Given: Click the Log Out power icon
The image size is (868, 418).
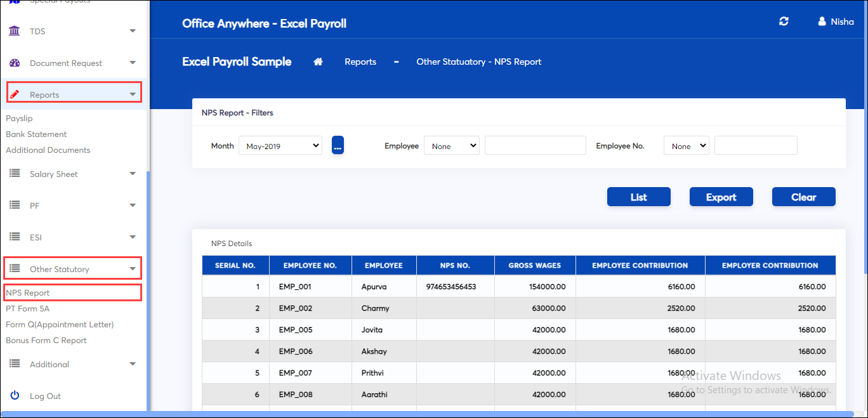Looking at the screenshot, I should click(15, 395).
